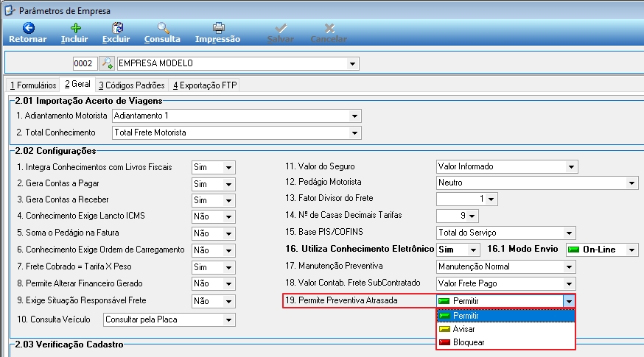Click the company code field 0002
The image size is (644, 357).
click(85, 63)
